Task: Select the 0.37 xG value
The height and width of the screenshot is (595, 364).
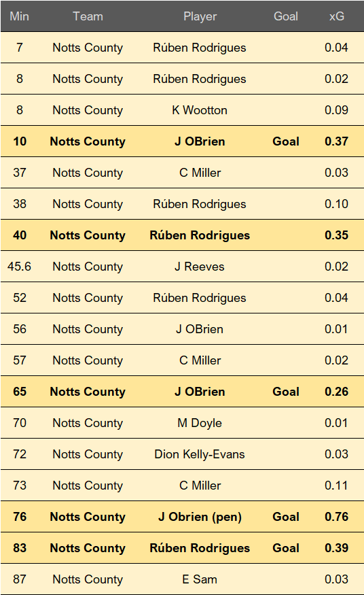Action: tap(336, 141)
